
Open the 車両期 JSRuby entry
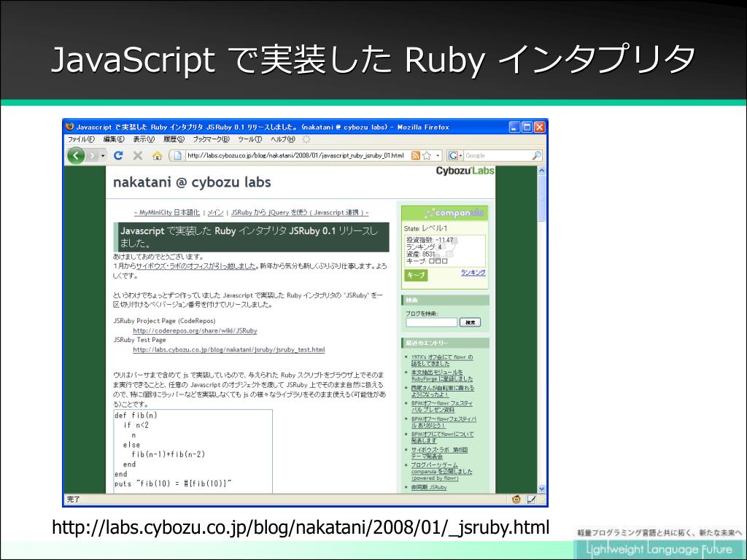[x=429, y=487]
